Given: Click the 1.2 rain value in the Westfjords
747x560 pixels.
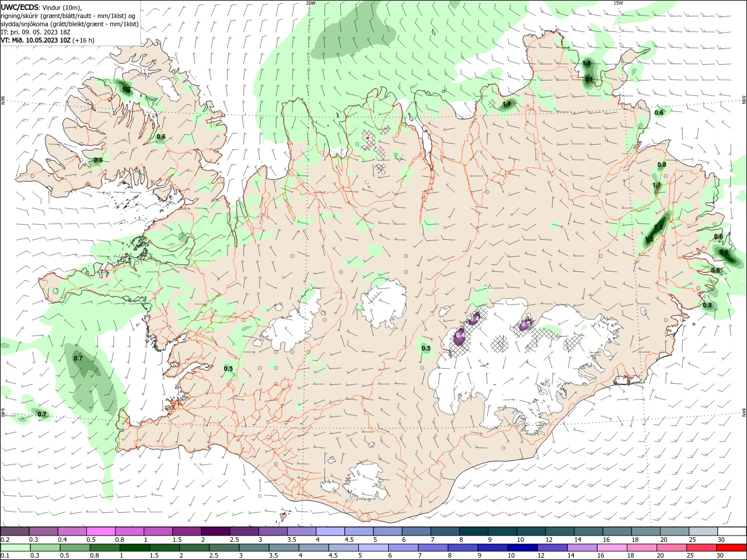Looking at the screenshot, I should pos(126,89).
